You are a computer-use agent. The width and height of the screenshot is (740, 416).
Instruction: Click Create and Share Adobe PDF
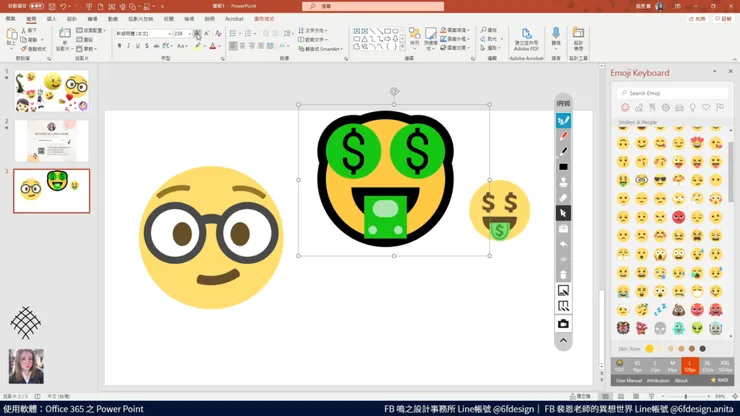[526, 40]
